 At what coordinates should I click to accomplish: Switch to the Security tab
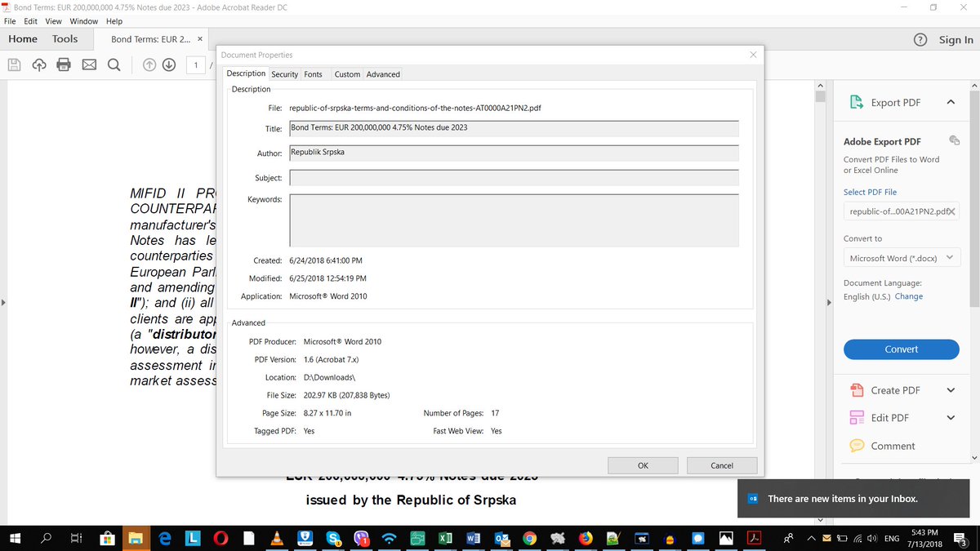tap(284, 74)
